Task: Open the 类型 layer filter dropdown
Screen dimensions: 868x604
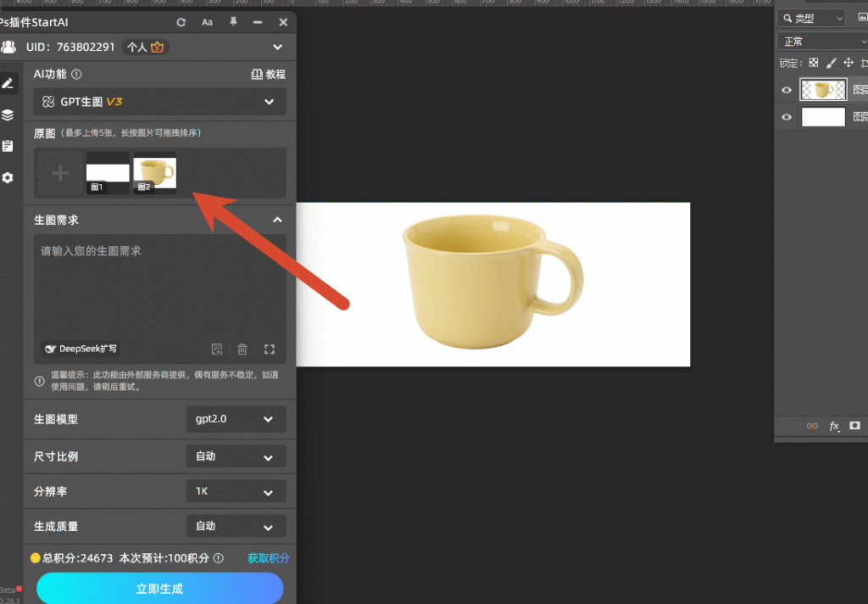Action: point(811,19)
